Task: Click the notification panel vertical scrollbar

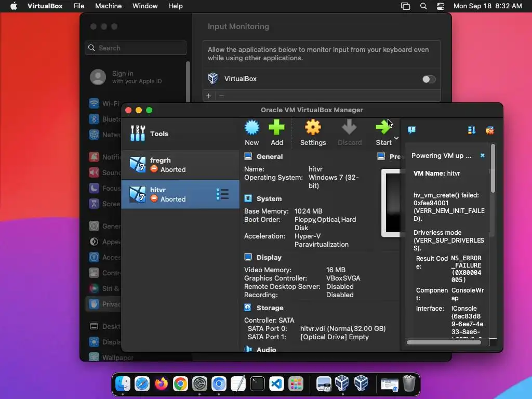Action: click(493, 168)
